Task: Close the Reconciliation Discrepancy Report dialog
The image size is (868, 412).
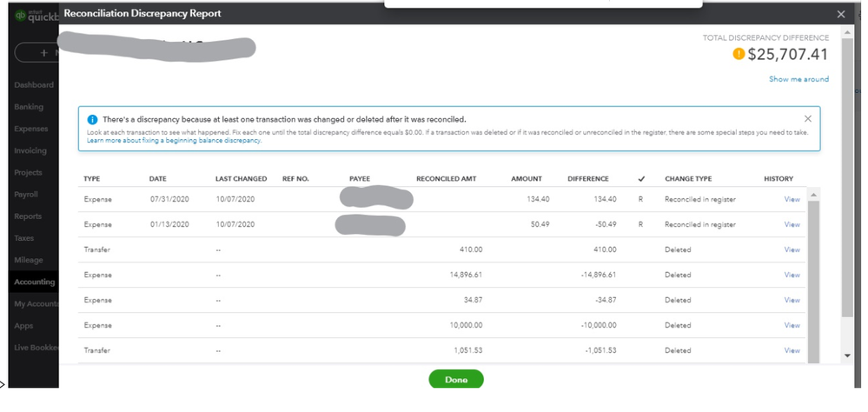Action: click(x=840, y=14)
